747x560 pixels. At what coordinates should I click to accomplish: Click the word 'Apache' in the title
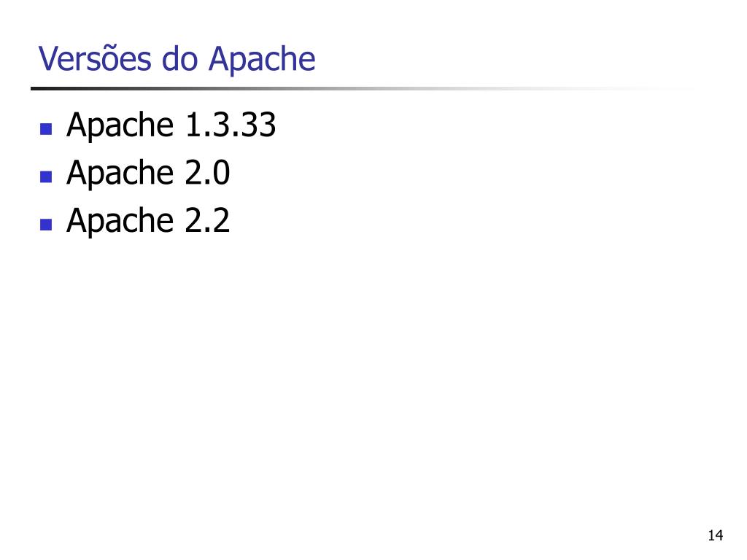(x=262, y=60)
